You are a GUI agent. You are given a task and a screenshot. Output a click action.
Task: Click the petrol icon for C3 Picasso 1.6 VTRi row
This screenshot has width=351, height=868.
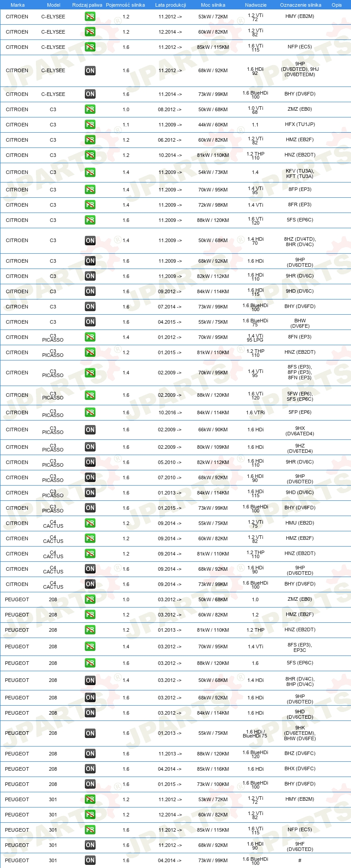[x=90, y=412]
